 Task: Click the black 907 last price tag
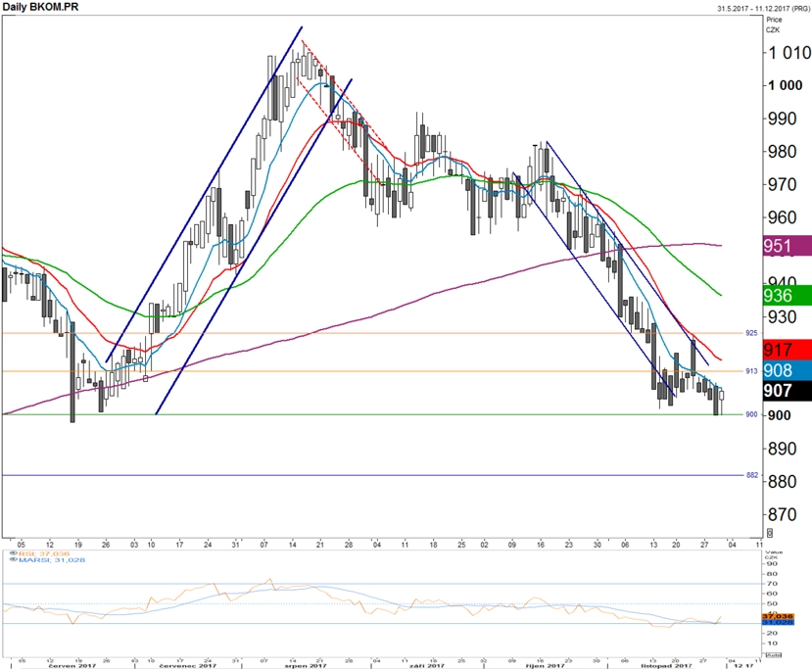[788, 391]
